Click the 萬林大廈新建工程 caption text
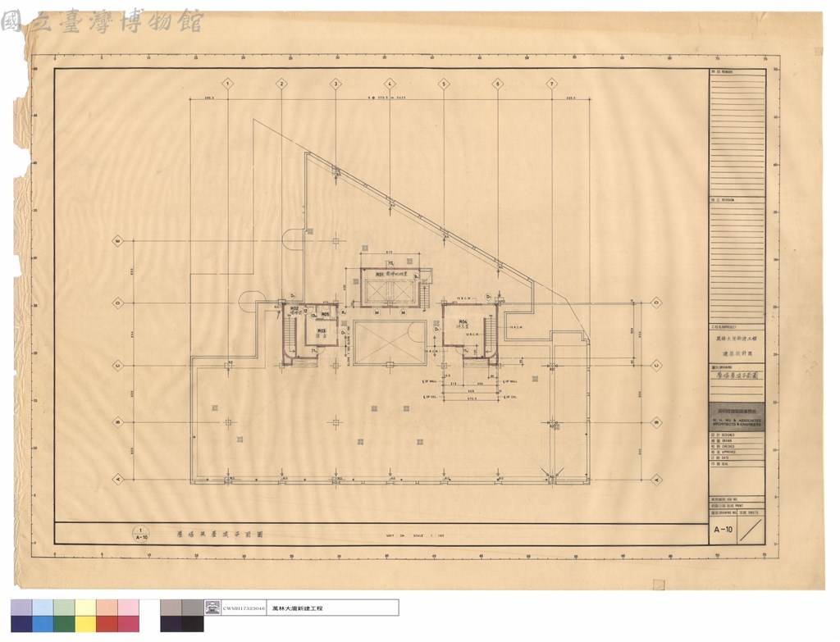 [x=297, y=608]
